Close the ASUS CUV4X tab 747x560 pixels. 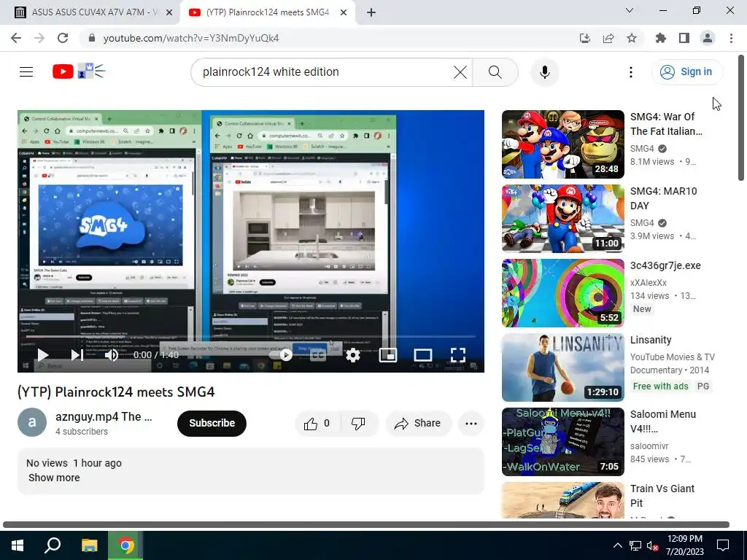(x=169, y=13)
